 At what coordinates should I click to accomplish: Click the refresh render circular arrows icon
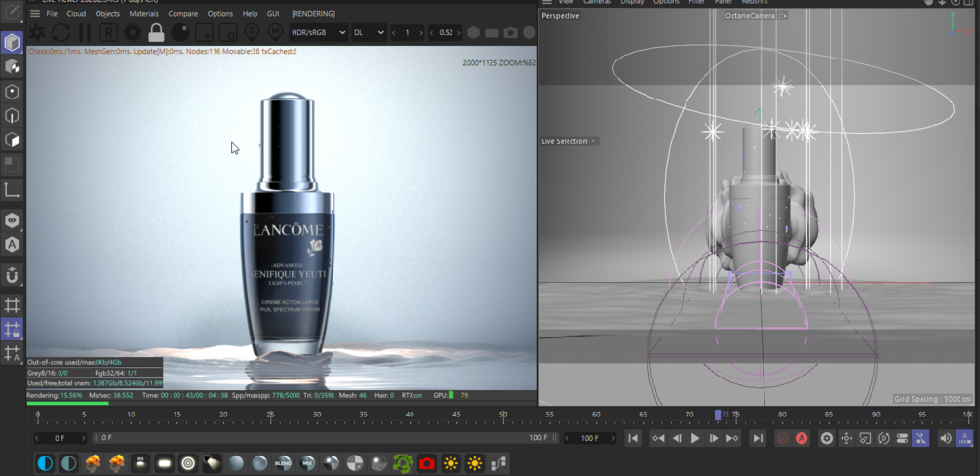point(60,32)
